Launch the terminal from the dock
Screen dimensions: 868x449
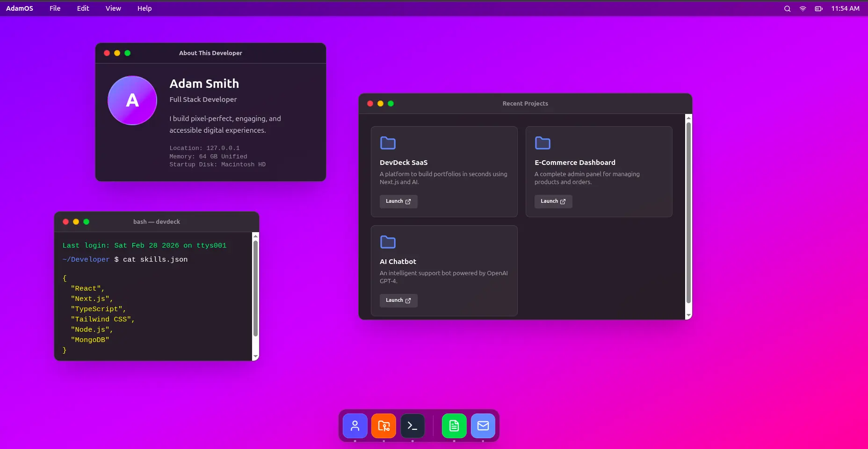pyautogui.click(x=412, y=426)
